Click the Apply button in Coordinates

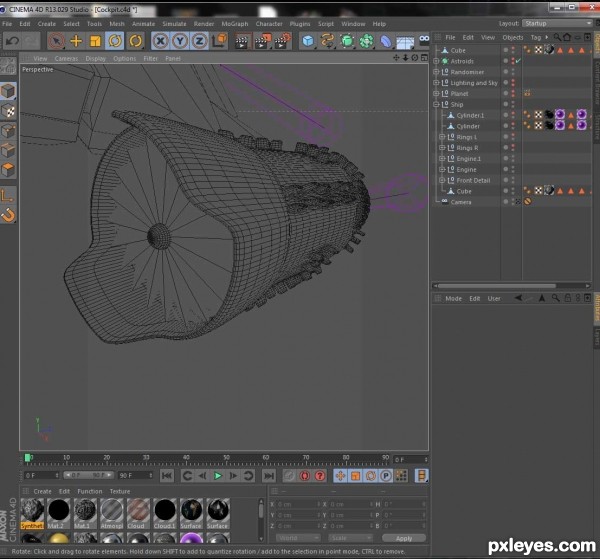coord(404,538)
